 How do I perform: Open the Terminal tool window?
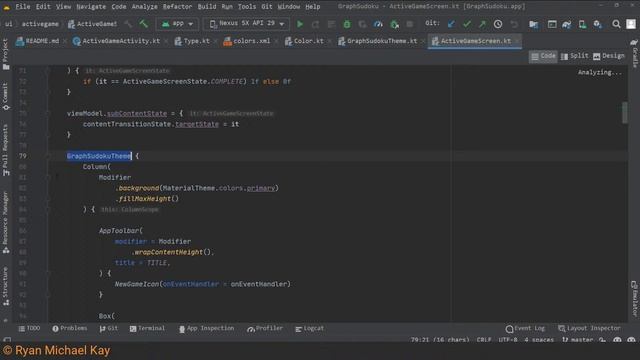[147, 329]
